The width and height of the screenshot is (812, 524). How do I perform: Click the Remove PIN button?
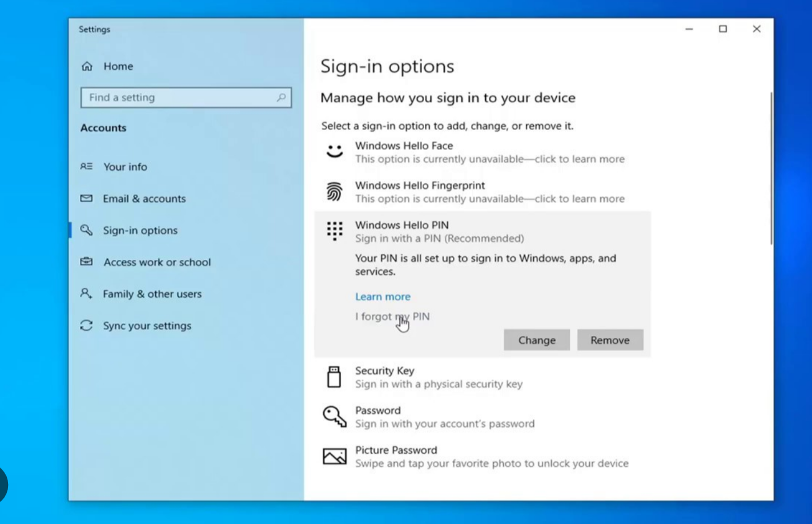click(x=610, y=340)
